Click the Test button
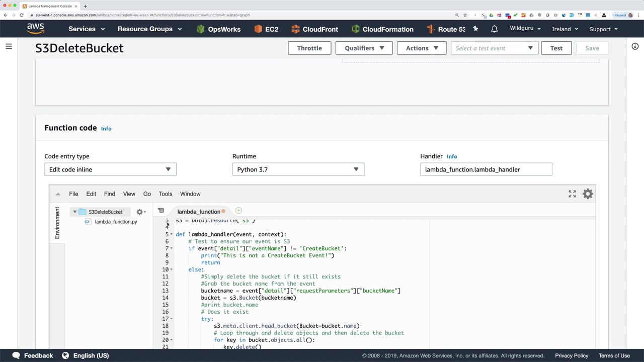 pyautogui.click(x=556, y=48)
